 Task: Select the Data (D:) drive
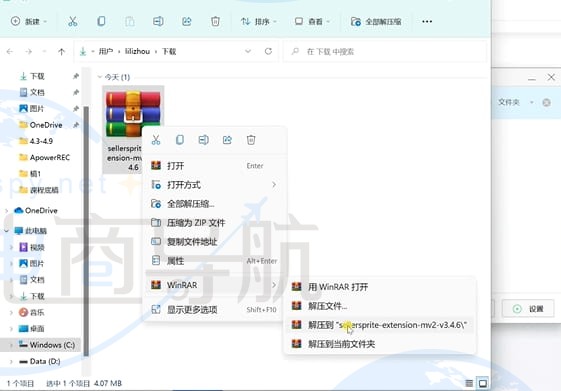click(x=45, y=361)
